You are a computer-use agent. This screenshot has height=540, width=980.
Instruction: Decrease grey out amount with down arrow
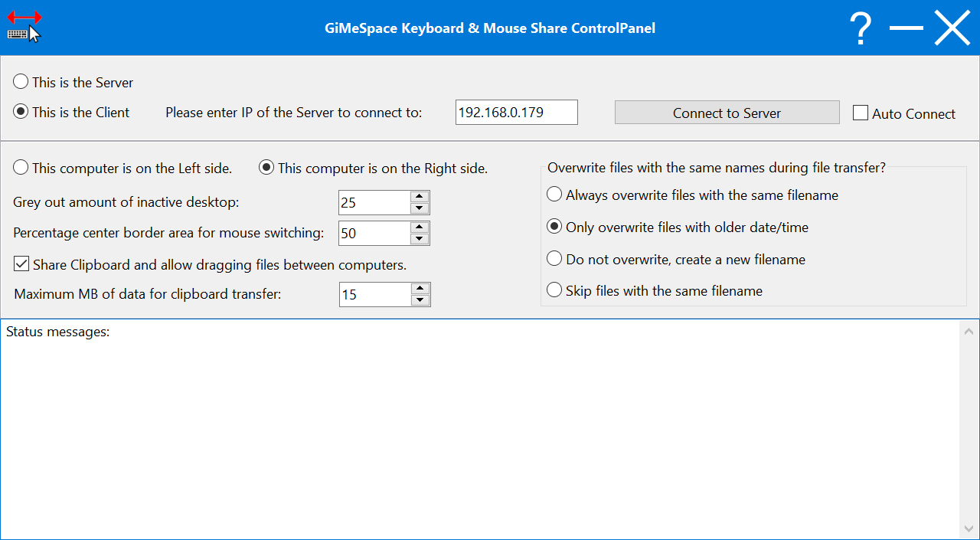(x=419, y=209)
